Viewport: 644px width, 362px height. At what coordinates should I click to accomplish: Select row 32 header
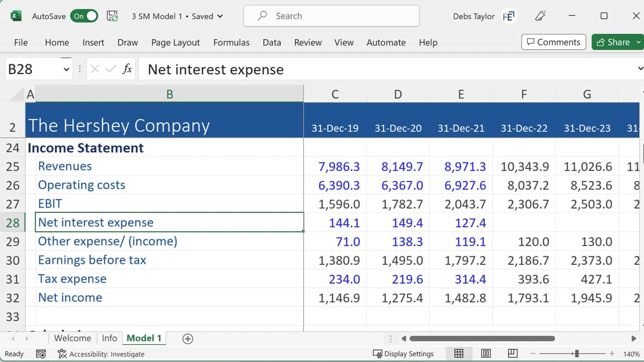click(13, 298)
